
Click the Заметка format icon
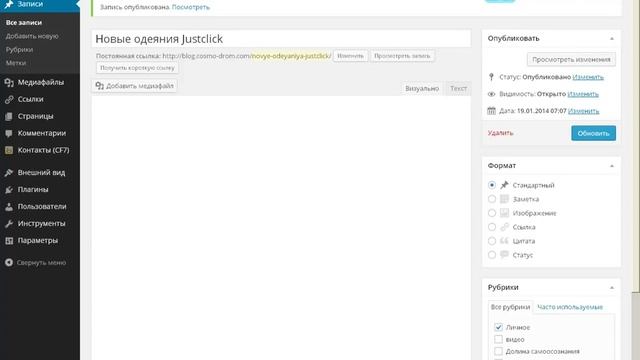(x=504, y=199)
